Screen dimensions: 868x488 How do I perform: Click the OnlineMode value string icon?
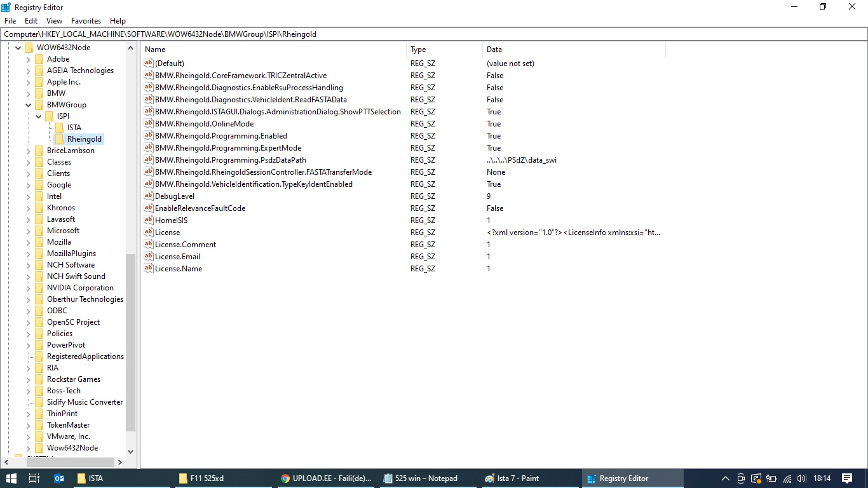pyautogui.click(x=149, y=123)
